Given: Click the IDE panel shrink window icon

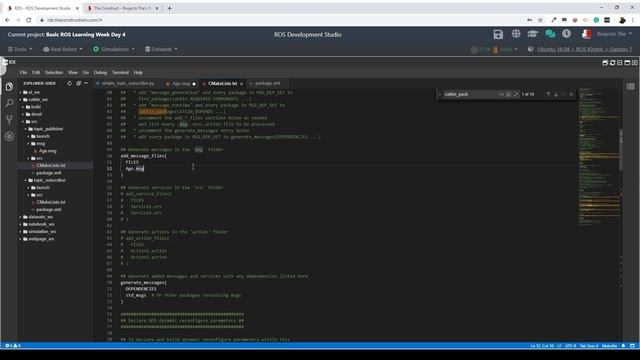Looking at the screenshot, I should (620, 62).
